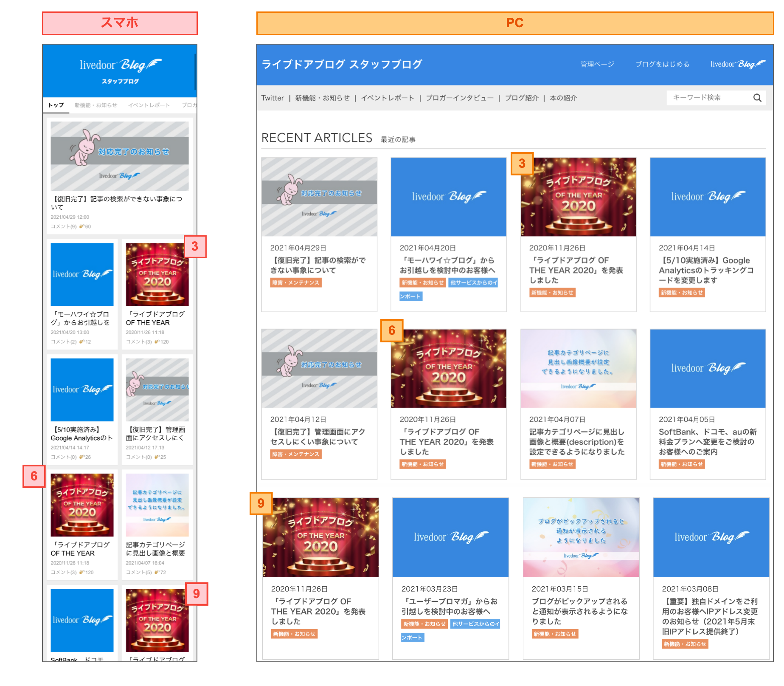Open Twitter in the PC navigation bar
784x686 pixels.
[273, 98]
